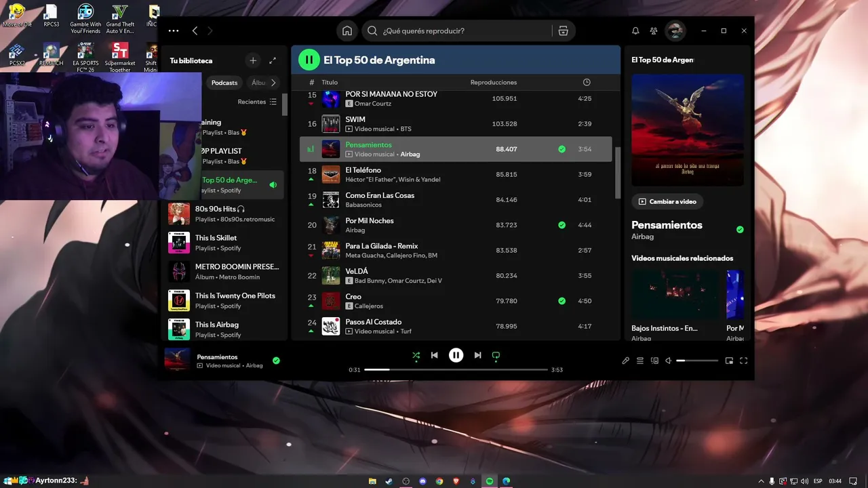Pause the El Top 50 de Argentina playlist

(x=309, y=60)
